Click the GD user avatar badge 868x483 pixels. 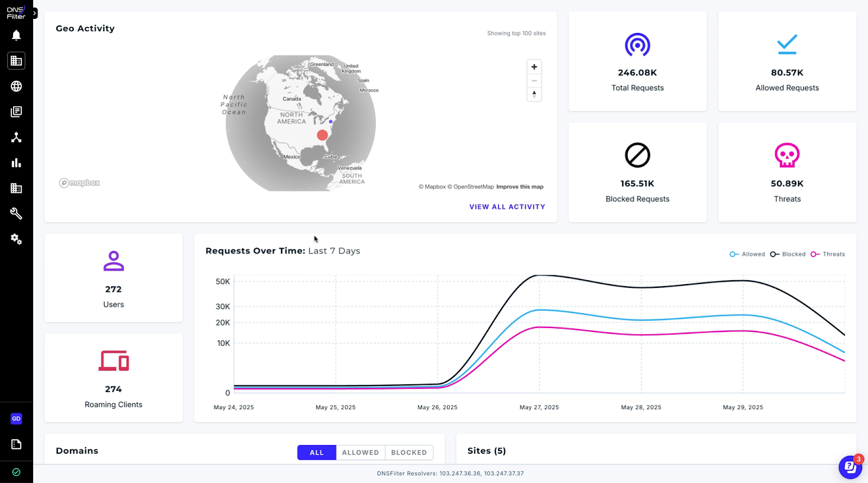pos(16,418)
